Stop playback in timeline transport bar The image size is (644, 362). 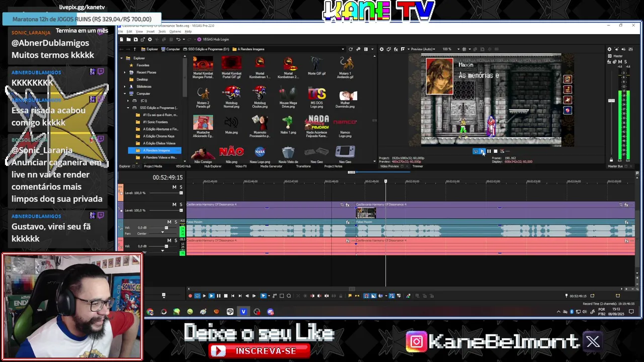225,296
